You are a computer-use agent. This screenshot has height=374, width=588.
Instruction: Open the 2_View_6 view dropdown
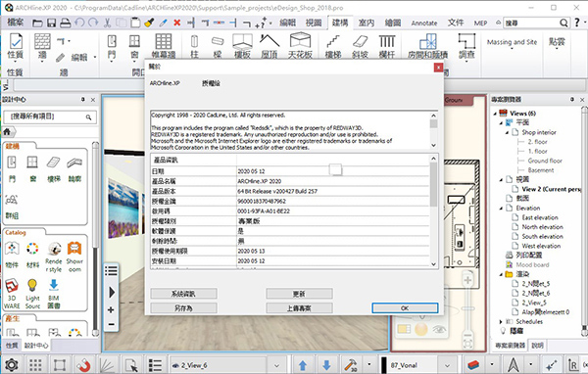[276, 365]
